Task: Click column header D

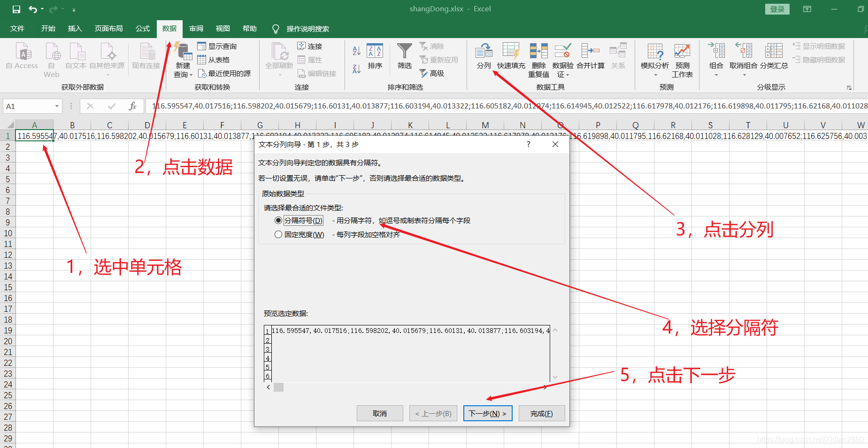Action: pyautogui.click(x=147, y=125)
